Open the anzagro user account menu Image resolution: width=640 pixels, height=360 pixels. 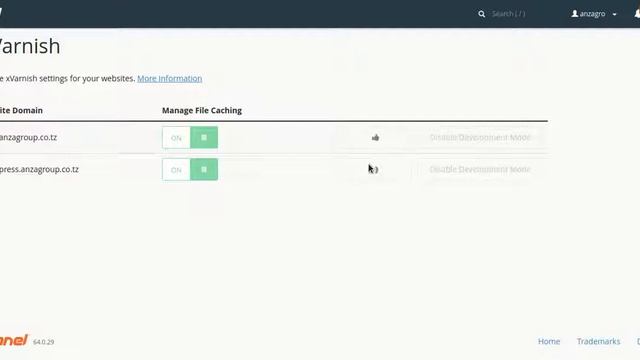click(594, 14)
